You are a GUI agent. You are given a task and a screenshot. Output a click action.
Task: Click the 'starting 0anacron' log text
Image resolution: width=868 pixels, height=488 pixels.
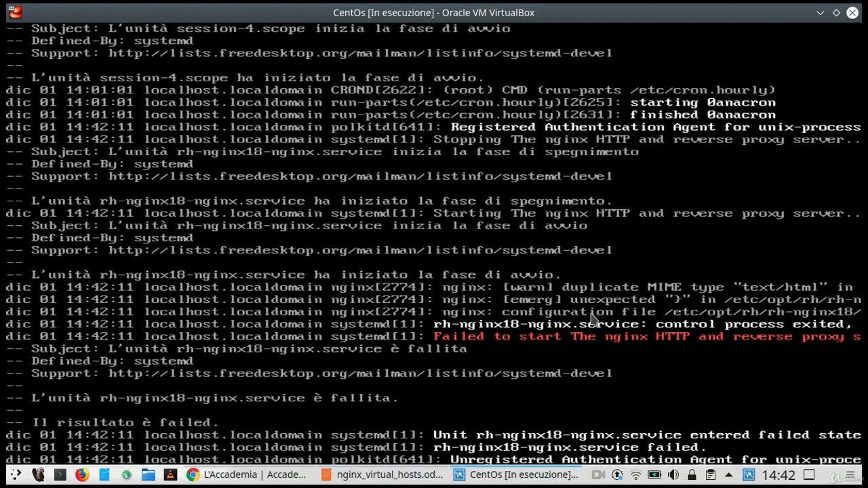point(703,102)
